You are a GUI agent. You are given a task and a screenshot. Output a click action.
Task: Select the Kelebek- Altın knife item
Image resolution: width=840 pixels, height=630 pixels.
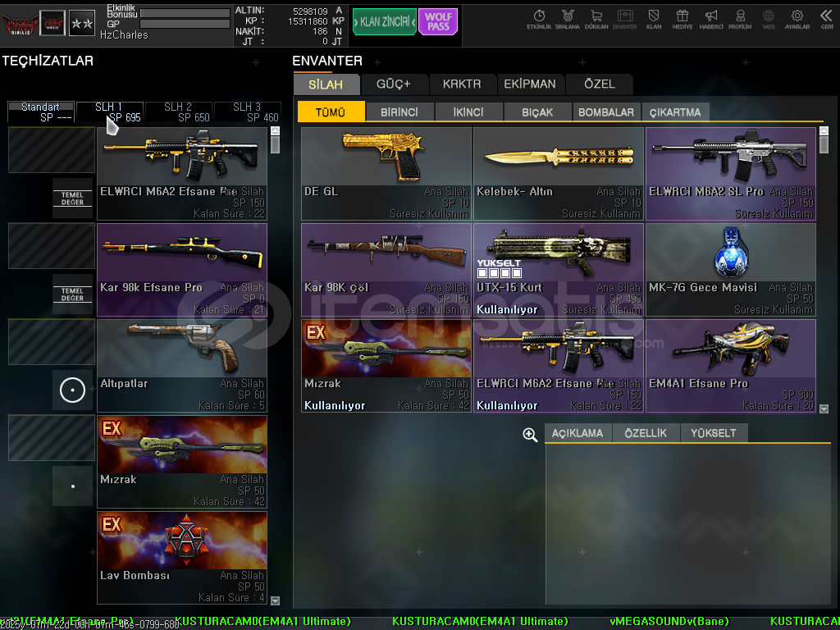pos(558,174)
